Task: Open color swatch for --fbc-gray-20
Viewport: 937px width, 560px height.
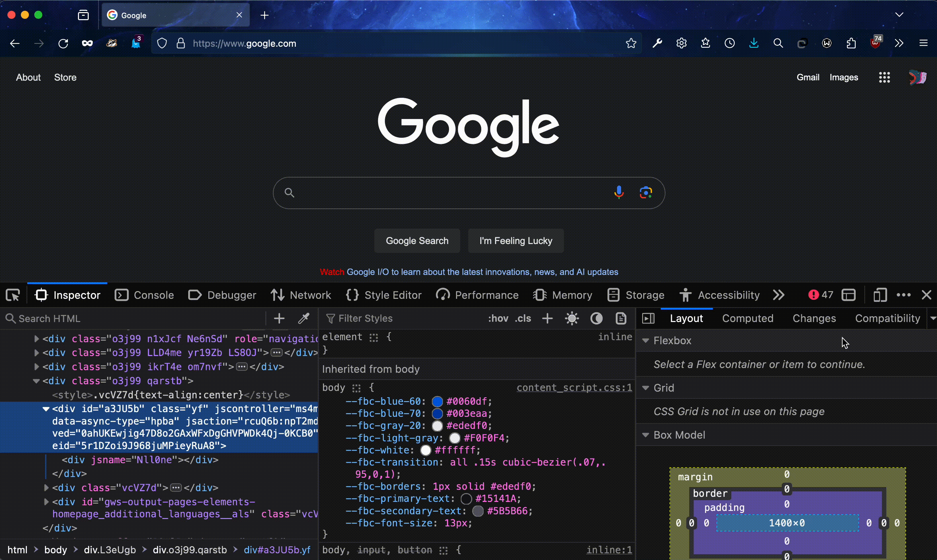Action: click(x=437, y=426)
